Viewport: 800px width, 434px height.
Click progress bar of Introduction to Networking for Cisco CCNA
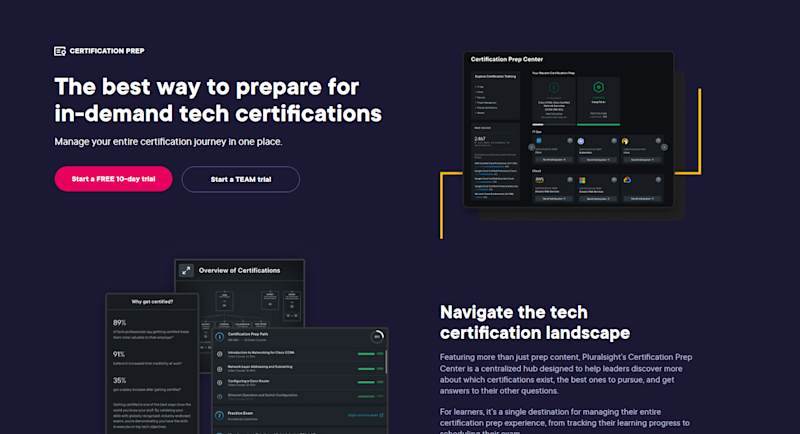coord(366,354)
